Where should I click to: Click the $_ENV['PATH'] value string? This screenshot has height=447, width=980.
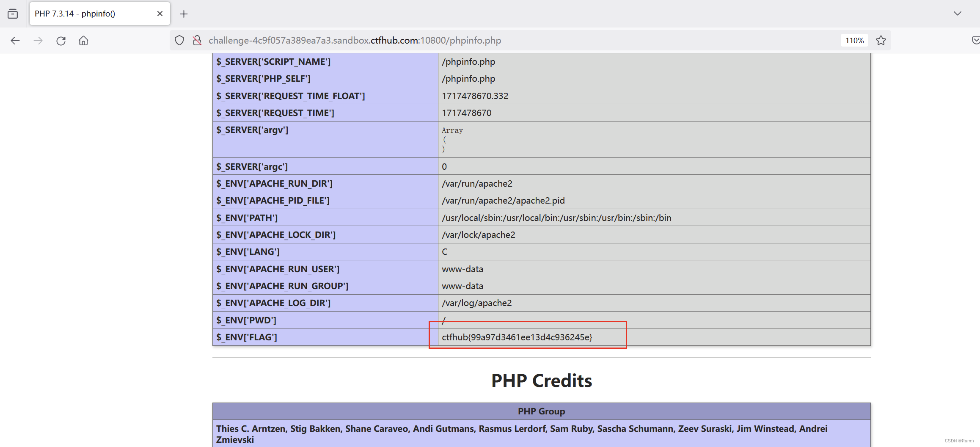556,218
